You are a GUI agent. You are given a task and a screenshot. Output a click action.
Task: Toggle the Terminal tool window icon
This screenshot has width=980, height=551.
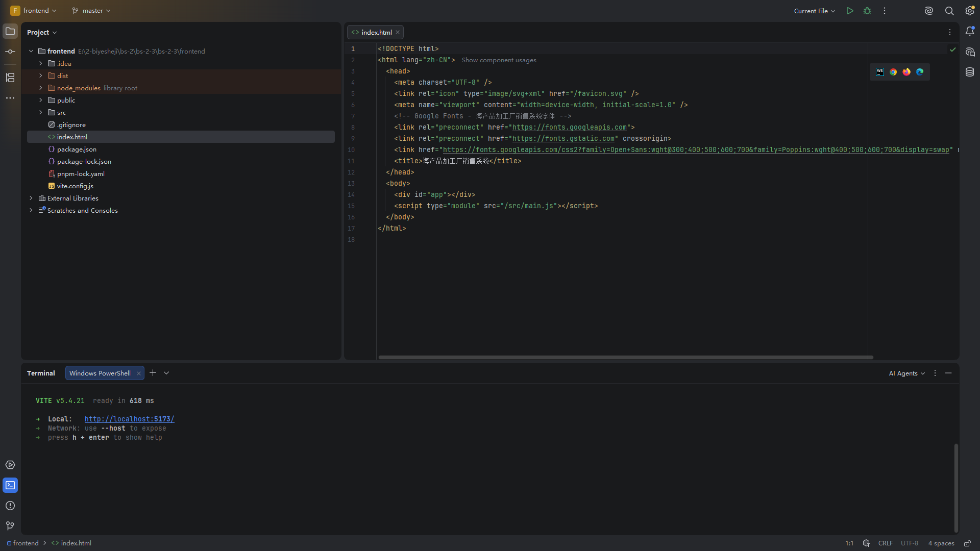(x=10, y=485)
